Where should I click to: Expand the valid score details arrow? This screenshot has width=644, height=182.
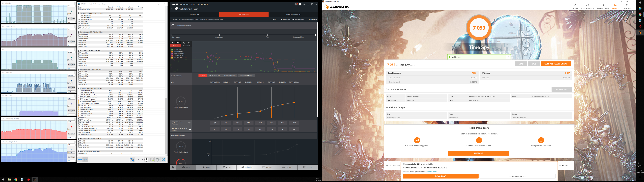point(508,57)
